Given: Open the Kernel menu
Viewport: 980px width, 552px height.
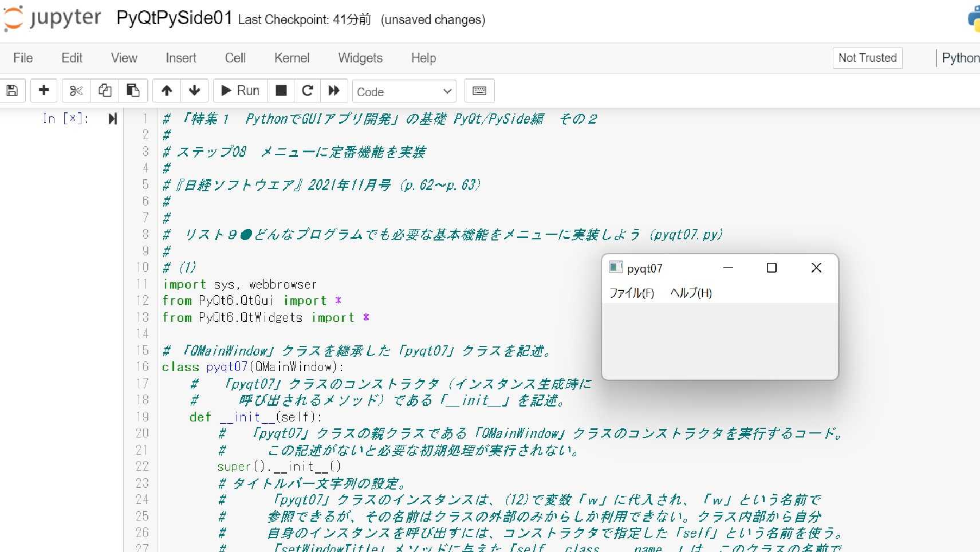Looking at the screenshot, I should [292, 58].
